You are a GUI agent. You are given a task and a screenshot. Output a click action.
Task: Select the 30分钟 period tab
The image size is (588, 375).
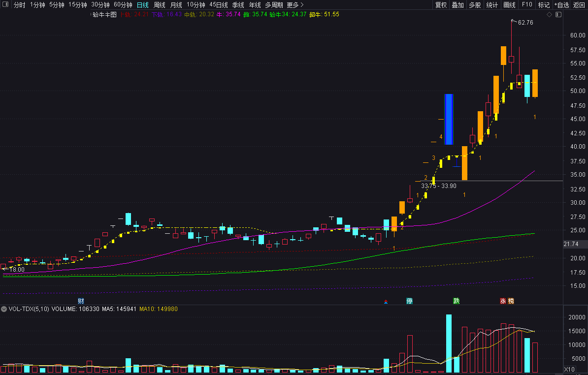(100, 5)
